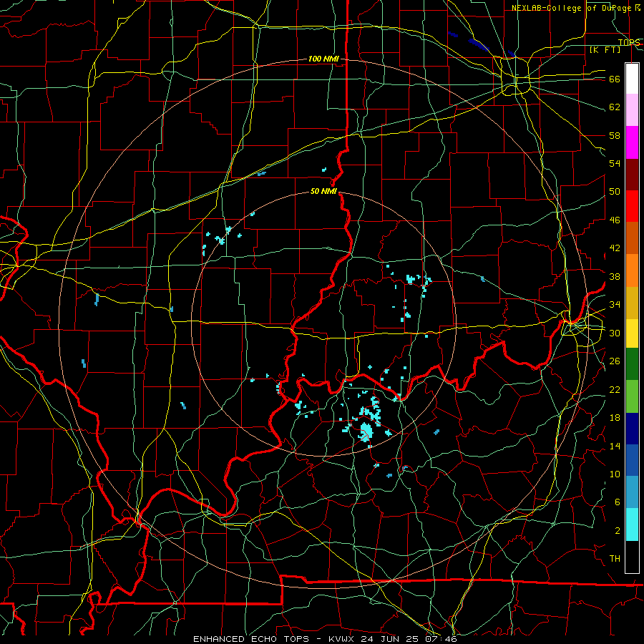This screenshot has width=644, height=644.
Task: Click the 38 value on the scale
Action: click(615, 276)
